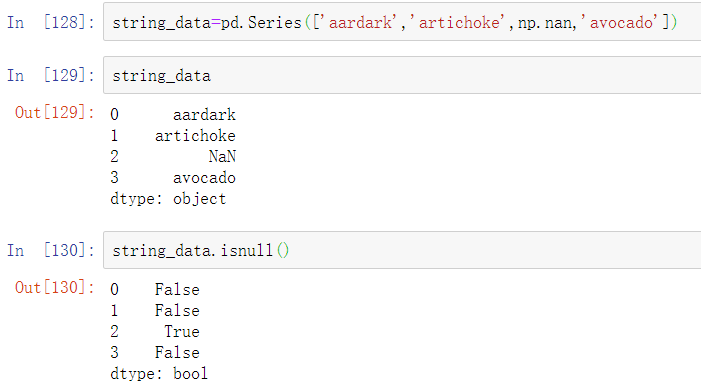
Task: Click the Out[130] output prompt
Action: coord(55,287)
